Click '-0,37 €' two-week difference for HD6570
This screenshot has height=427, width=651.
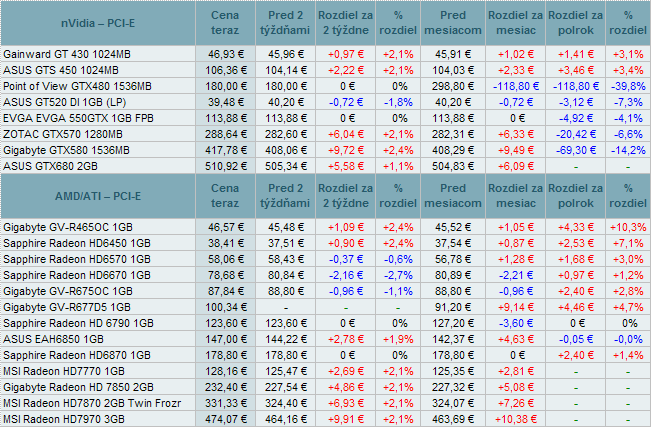click(x=346, y=260)
